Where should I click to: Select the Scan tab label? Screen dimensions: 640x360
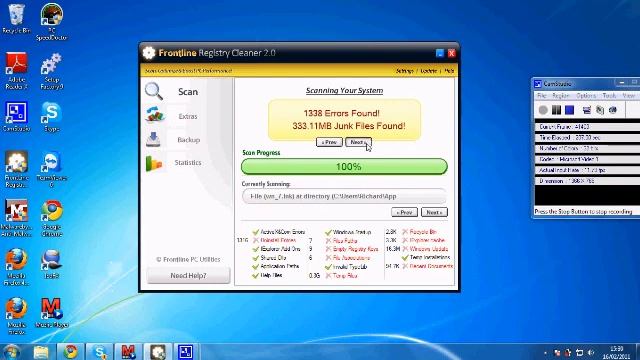188,92
